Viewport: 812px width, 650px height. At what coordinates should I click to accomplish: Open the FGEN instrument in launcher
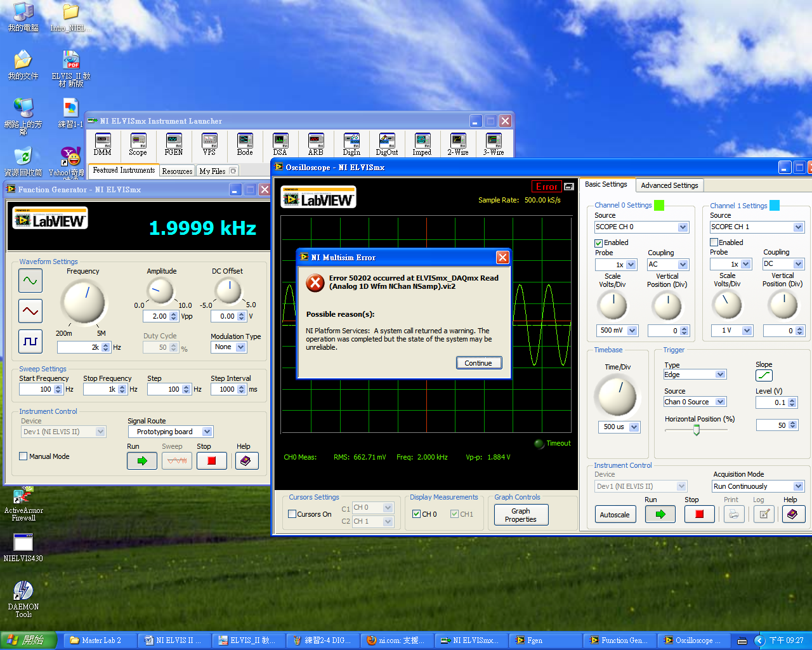[x=174, y=145]
